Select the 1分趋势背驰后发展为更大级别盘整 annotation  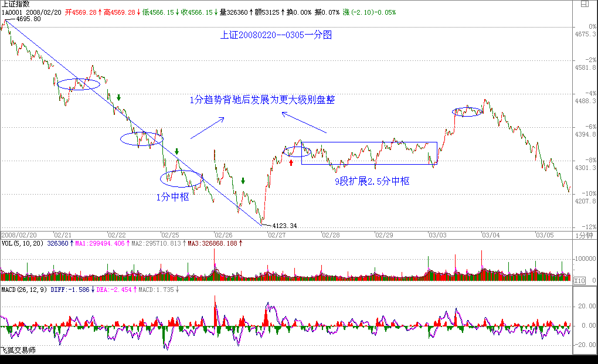261,100
